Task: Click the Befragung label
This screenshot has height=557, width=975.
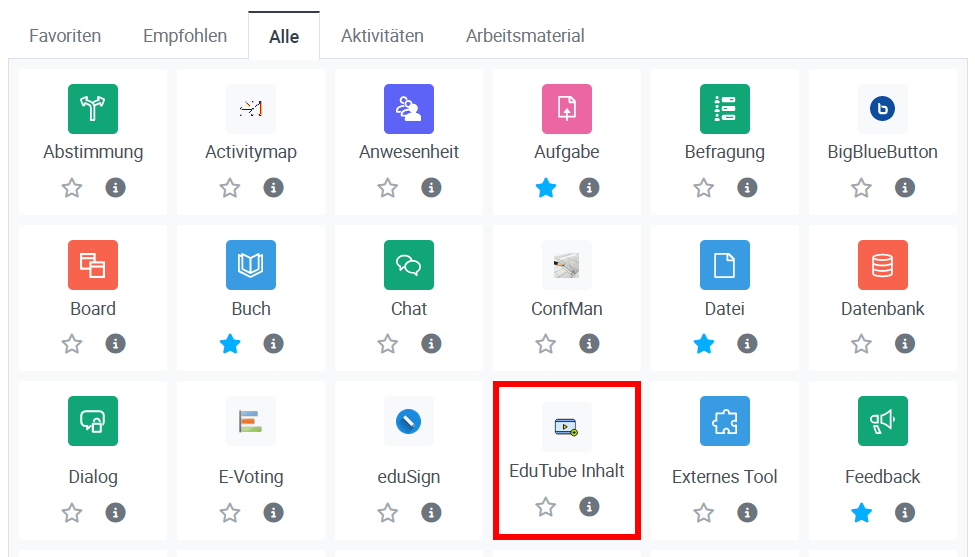Action: pos(724,152)
